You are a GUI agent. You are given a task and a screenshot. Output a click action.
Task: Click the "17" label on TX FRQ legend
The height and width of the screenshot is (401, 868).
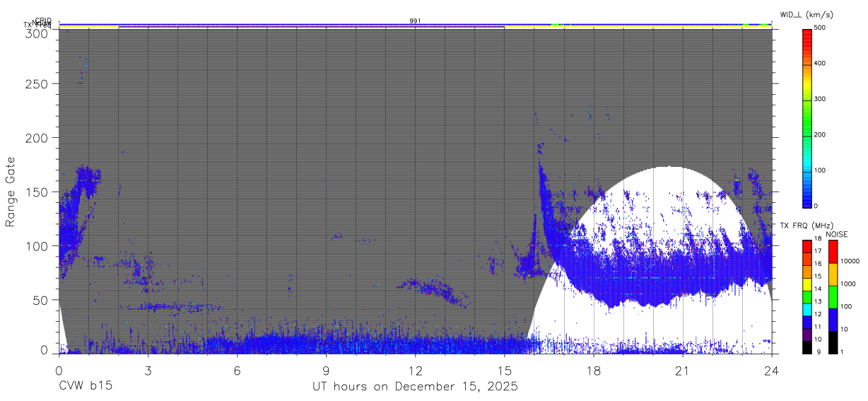(x=818, y=252)
